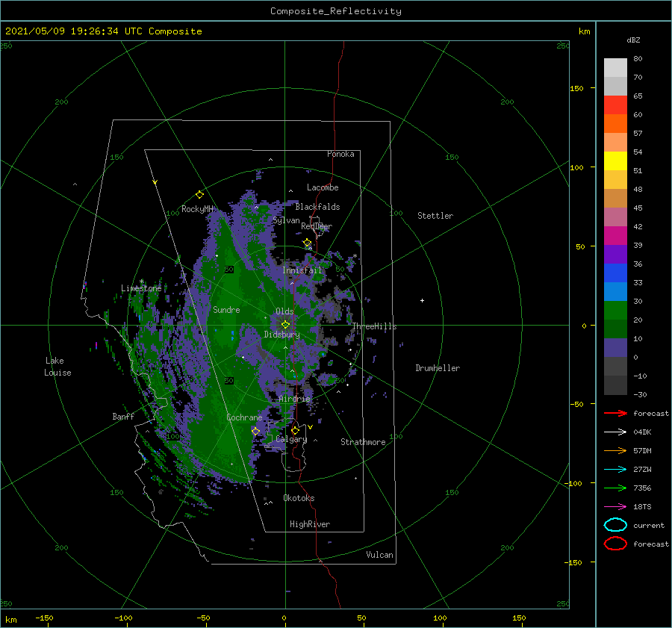Viewport: 672px width, 628px height.
Task: Click the yellow 51-54 dBZ swatch
Action: pyautogui.click(x=615, y=161)
